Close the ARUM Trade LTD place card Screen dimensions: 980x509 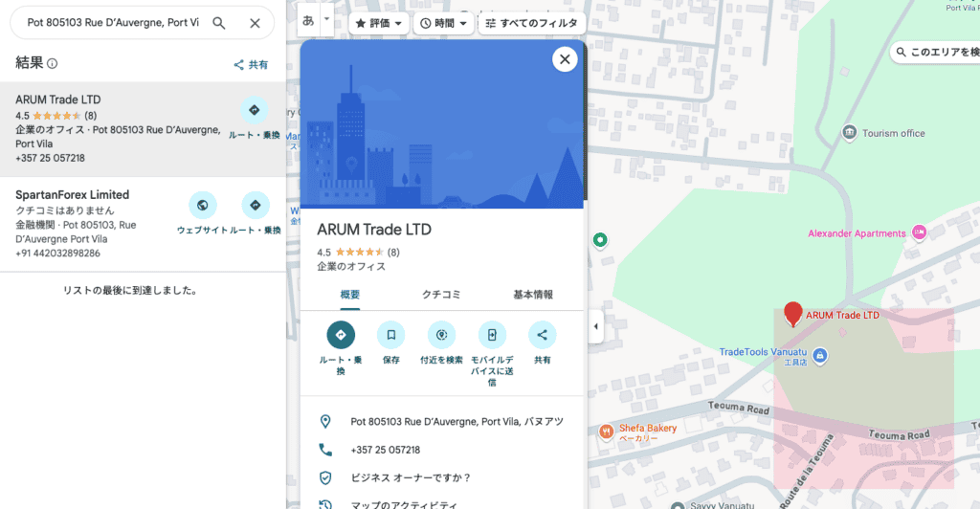pos(565,59)
